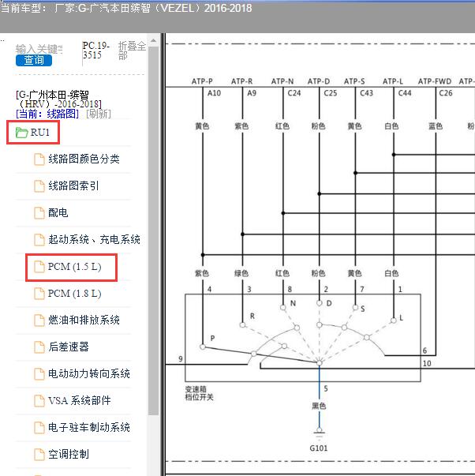Click document icon beside 起动系统、充电系统
The width and height of the screenshot is (475, 476).
(x=39, y=240)
